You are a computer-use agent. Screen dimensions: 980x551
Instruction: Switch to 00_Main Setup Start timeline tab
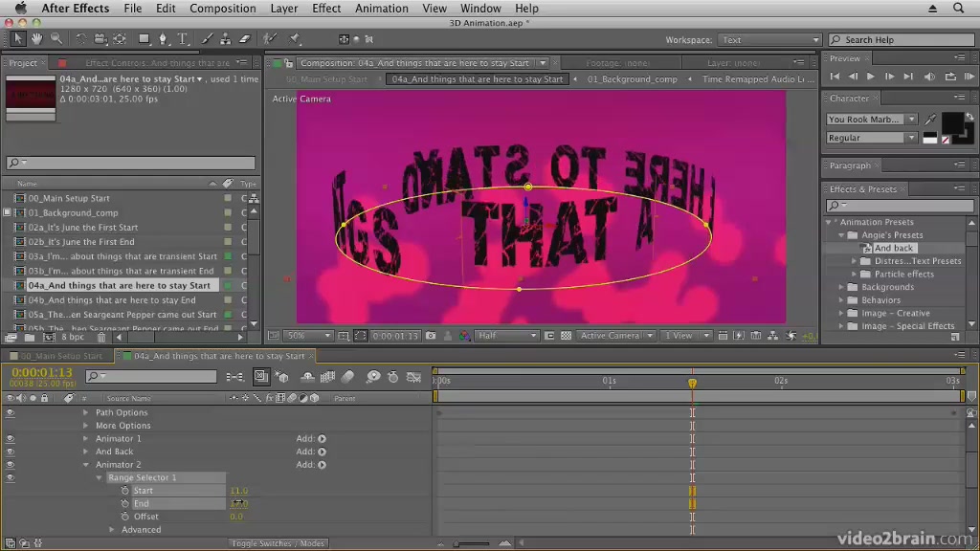pyautogui.click(x=61, y=356)
